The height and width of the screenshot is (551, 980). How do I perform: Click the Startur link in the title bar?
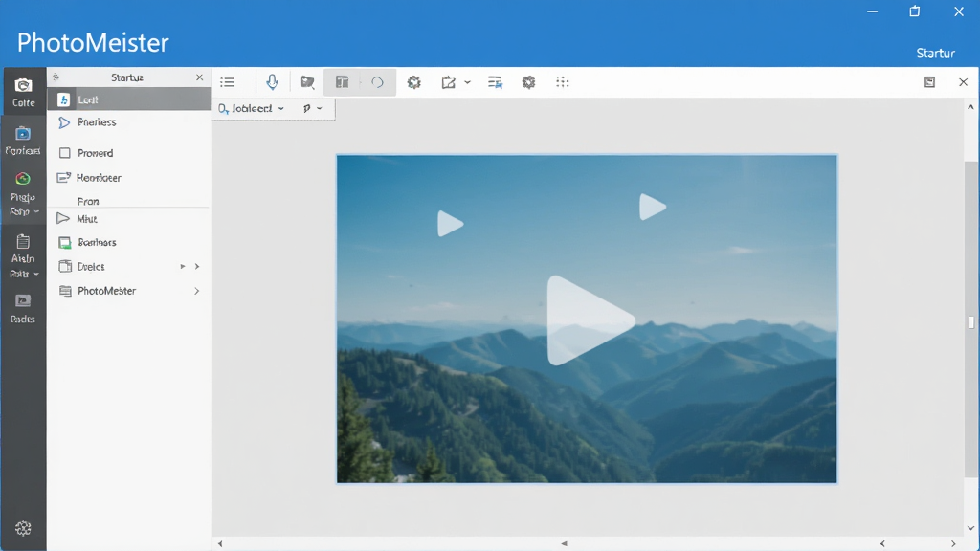(936, 54)
